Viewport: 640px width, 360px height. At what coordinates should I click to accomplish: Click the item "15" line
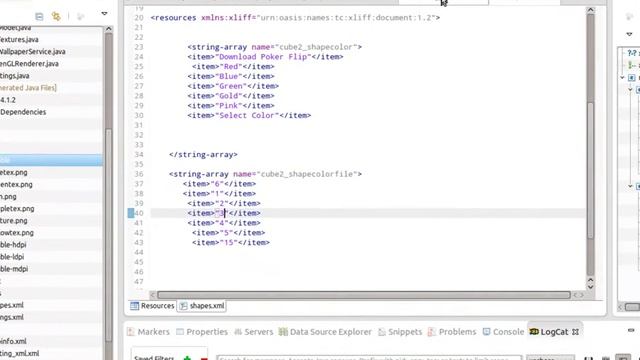231,243
